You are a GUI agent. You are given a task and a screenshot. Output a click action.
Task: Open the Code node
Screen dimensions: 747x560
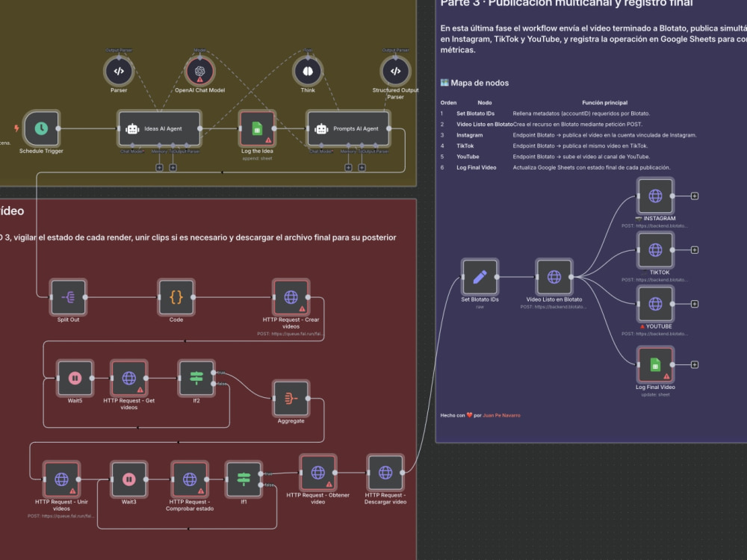point(176,297)
